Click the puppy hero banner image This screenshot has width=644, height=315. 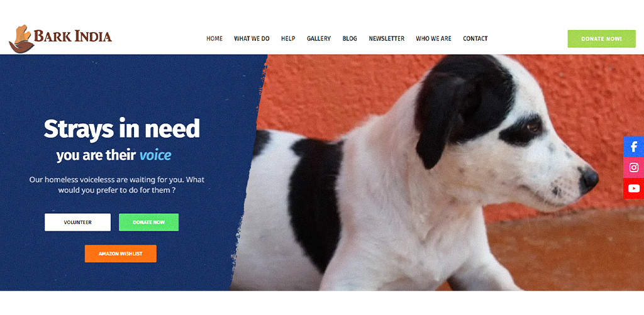pos(435,172)
